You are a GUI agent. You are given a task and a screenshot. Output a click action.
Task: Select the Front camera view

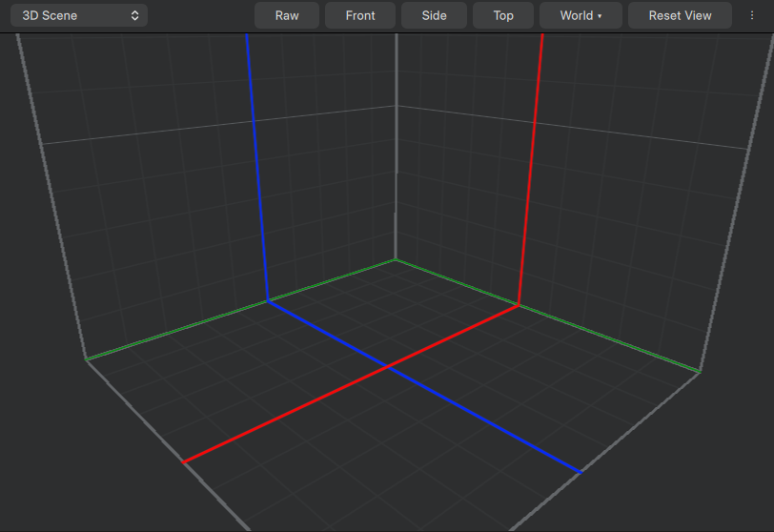(x=360, y=15)
